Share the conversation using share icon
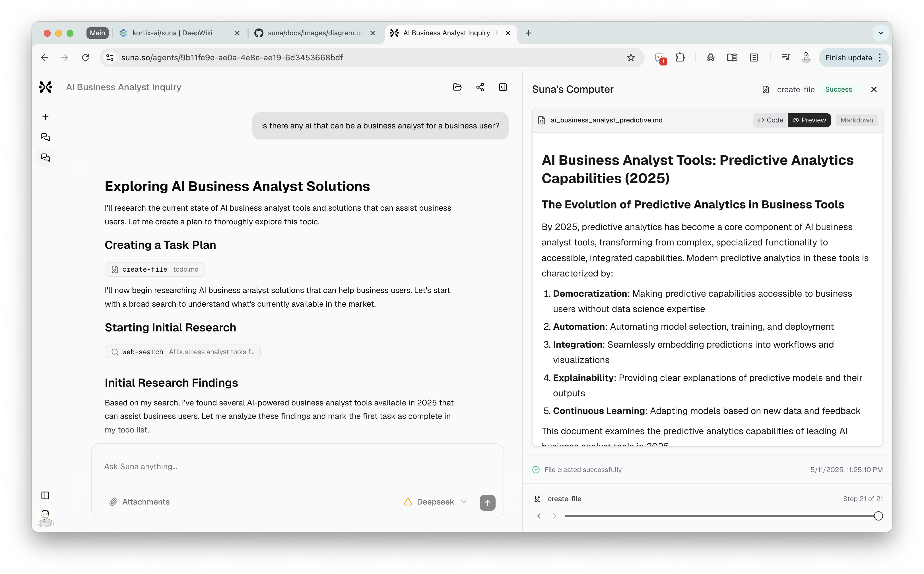This screenshot has width=924, height=574. click(480, 87)
